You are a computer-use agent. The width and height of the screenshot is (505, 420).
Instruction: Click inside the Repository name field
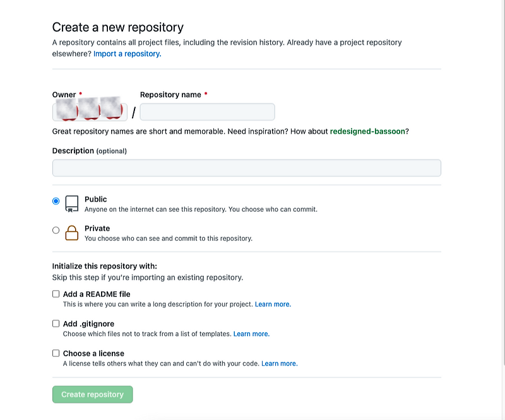coord(207,111)
